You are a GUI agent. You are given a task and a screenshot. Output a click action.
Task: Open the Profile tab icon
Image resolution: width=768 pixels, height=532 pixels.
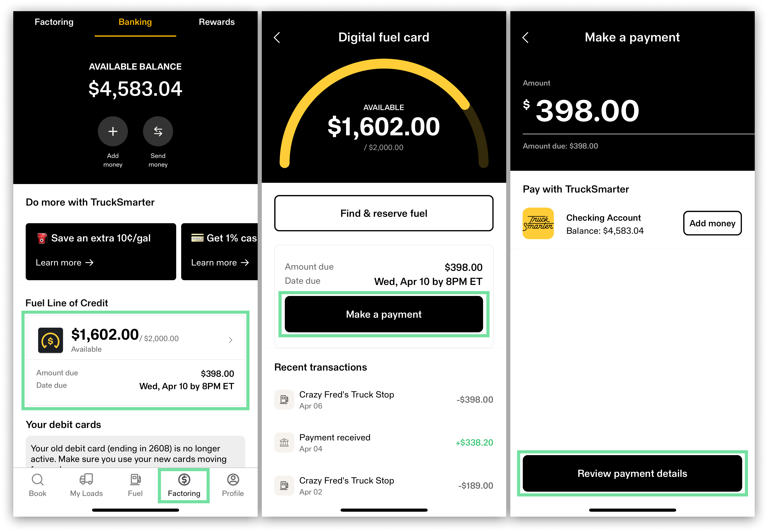233,479
